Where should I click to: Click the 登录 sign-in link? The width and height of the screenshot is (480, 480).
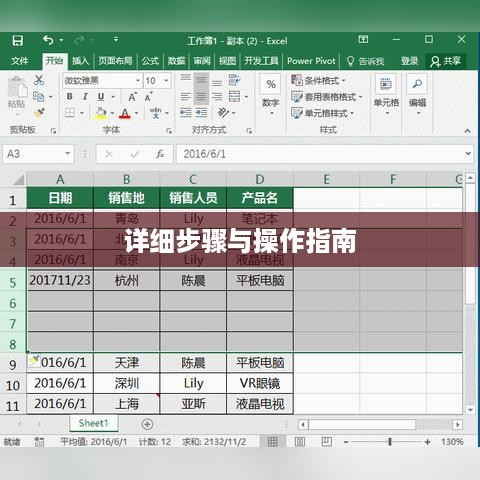tap(409, 61)
